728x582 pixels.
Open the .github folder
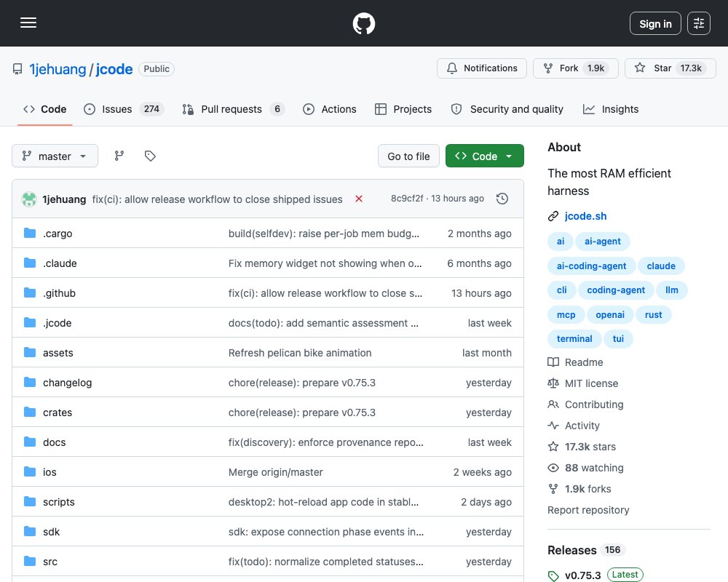tap(59, 293)
